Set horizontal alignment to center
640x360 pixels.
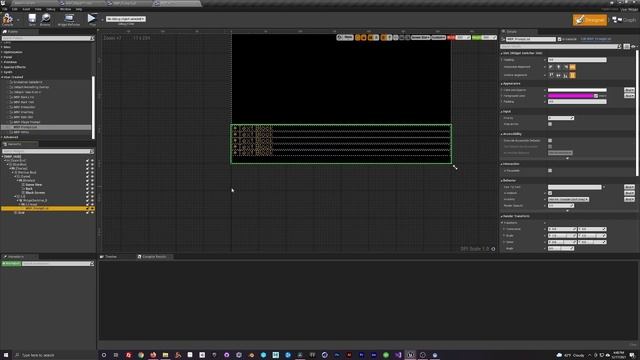[558, 67]
